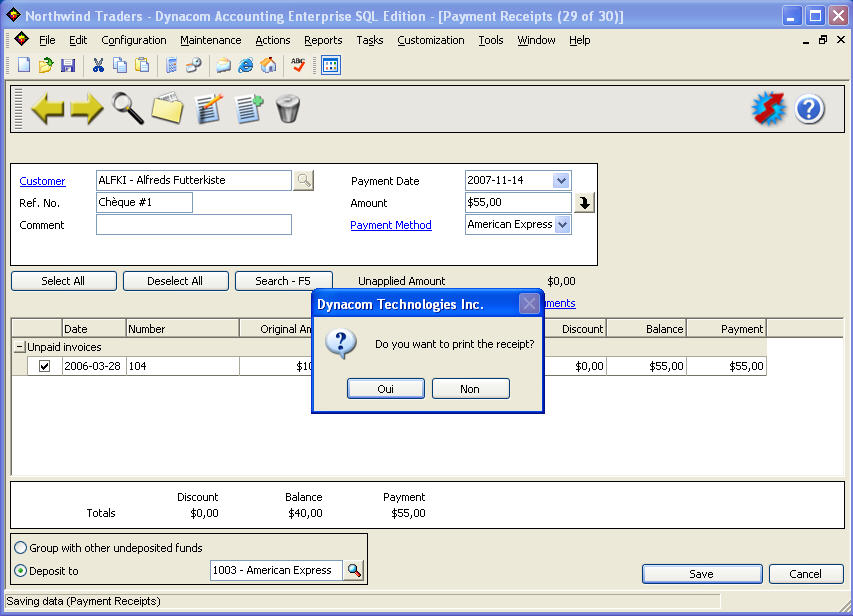Click the Cut scissors icon
853x616 pixels.
pyautogui.click(x=98, y=65)
